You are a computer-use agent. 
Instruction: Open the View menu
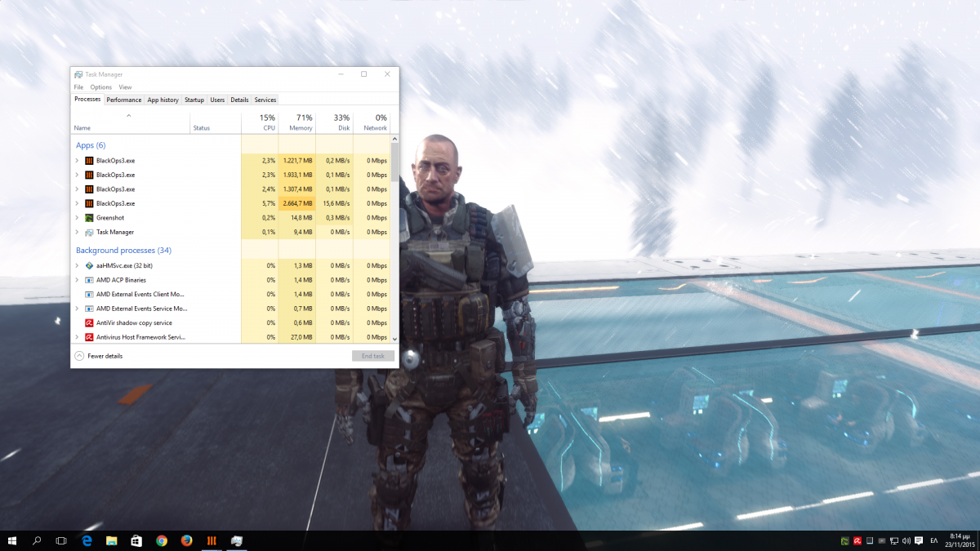[125, 87]
